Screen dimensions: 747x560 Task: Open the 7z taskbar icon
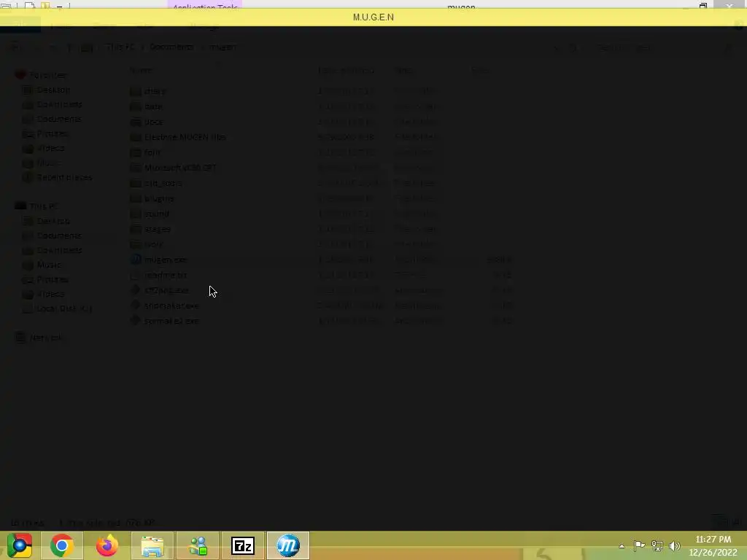coord(242,546)
